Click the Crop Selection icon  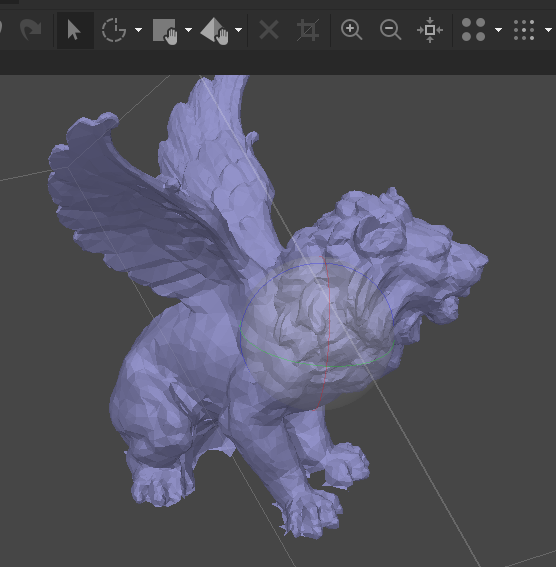click(x=308, y=30)
